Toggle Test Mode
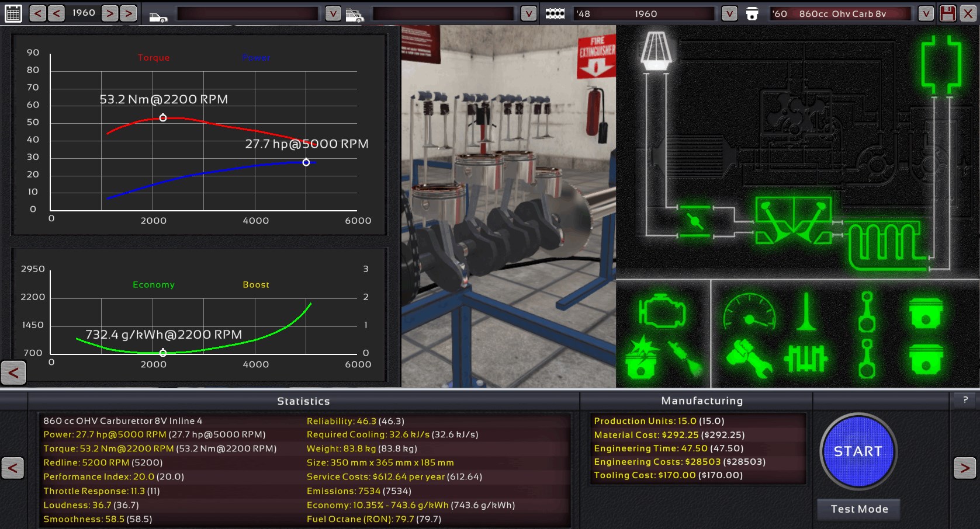This screenshot has height=529, width=980. 859,509
